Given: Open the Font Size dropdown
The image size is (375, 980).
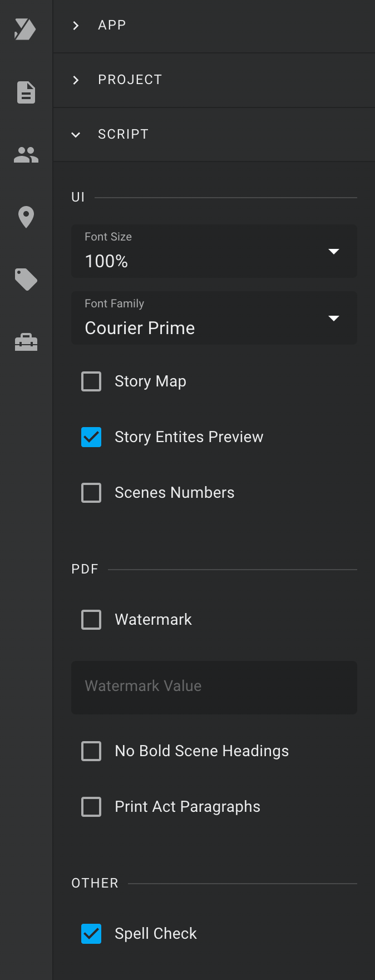Looking at the screenshot, I should pos(214,251).
